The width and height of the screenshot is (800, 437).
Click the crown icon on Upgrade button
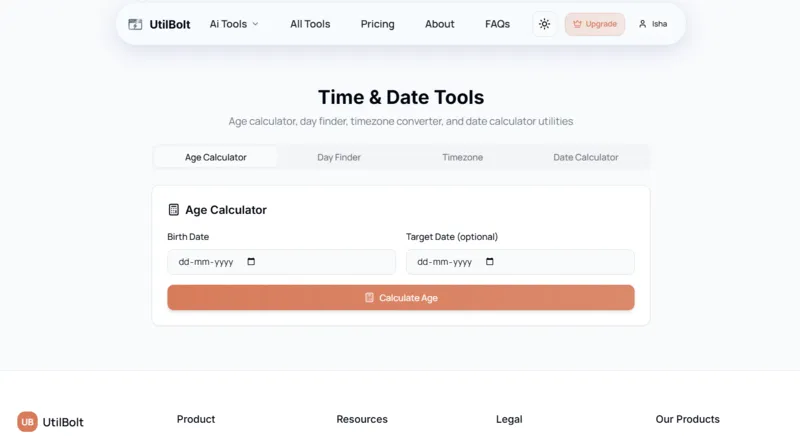[577, 24]
